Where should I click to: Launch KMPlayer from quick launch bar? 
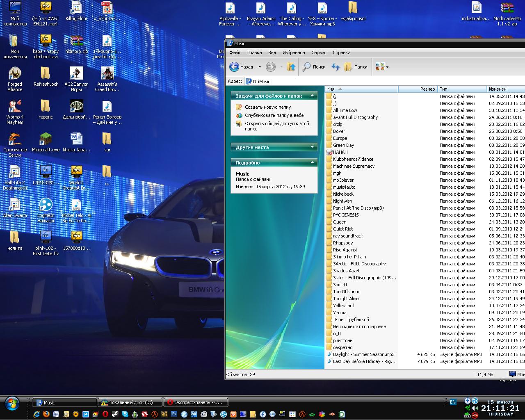(194, 414)
